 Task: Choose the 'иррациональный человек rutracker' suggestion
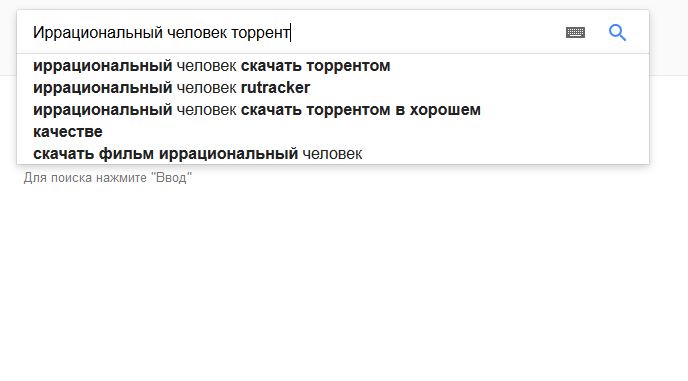(333, 88)
